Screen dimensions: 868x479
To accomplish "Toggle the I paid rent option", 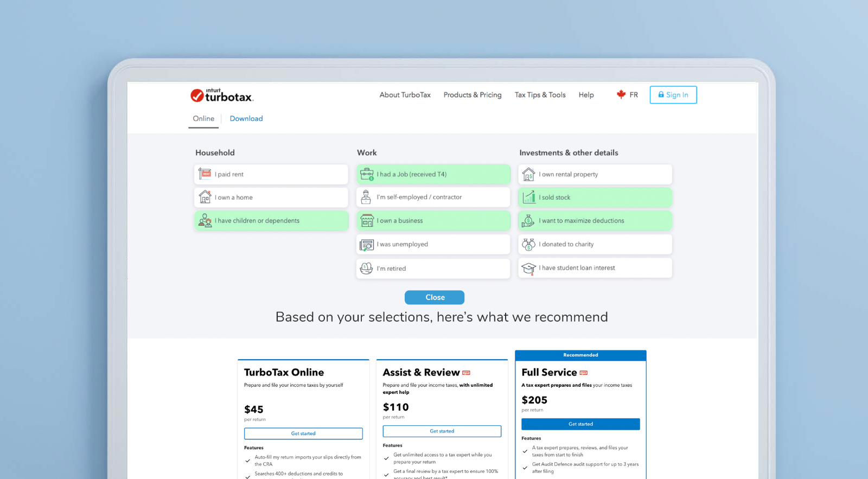I will pos(271,174).
